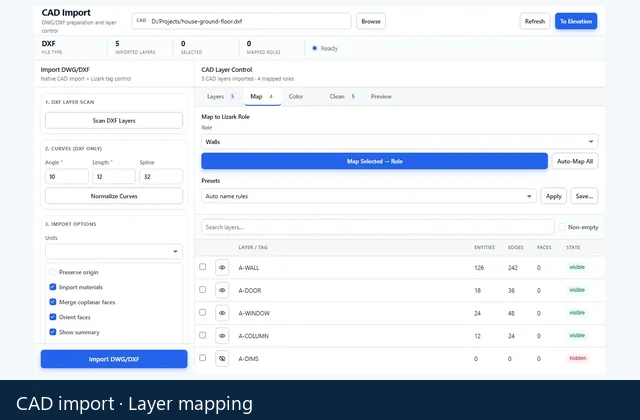
Task: Click the Layer / Tag column header
Action: pos(253,247)
